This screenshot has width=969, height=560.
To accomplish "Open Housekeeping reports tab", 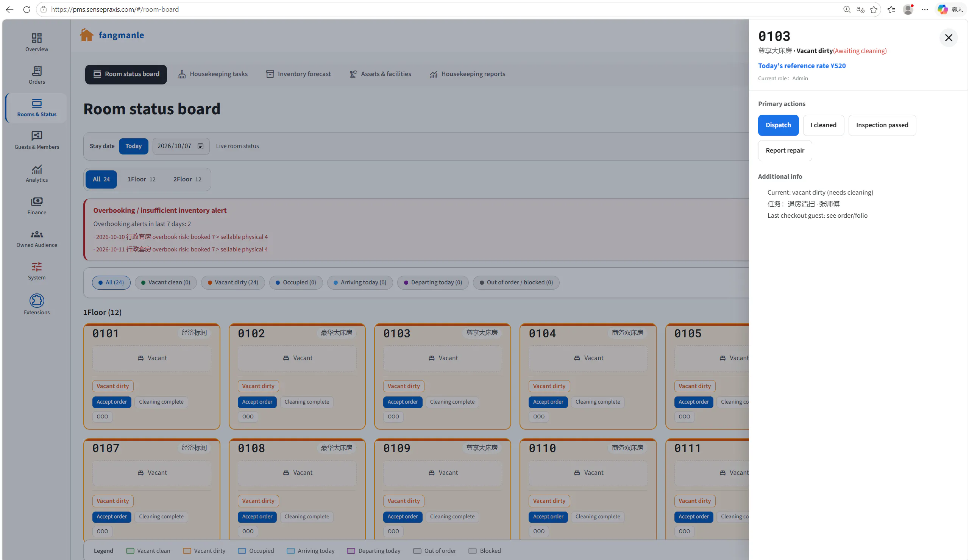I will click(467, 74).
